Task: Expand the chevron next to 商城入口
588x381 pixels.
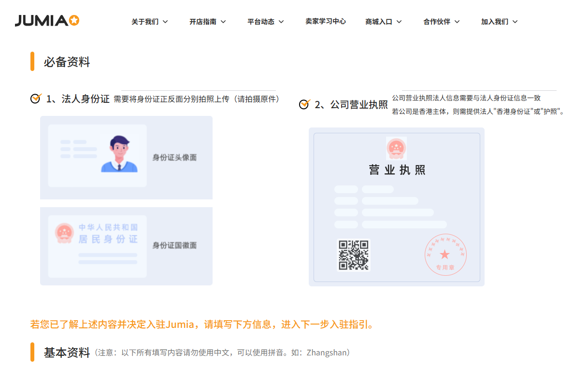Action: point(399,22)
